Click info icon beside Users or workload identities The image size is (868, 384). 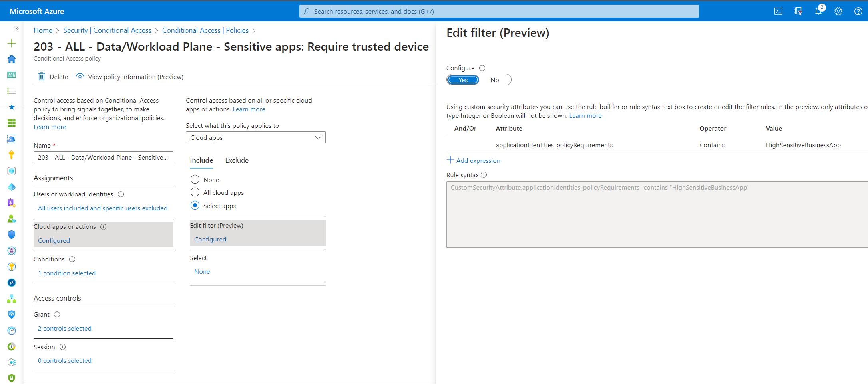[x=121, y=194]
